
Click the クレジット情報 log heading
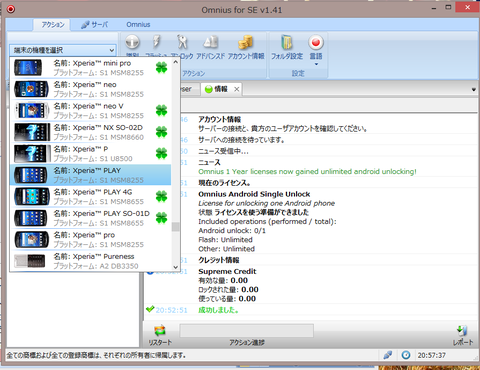(219, 260)
